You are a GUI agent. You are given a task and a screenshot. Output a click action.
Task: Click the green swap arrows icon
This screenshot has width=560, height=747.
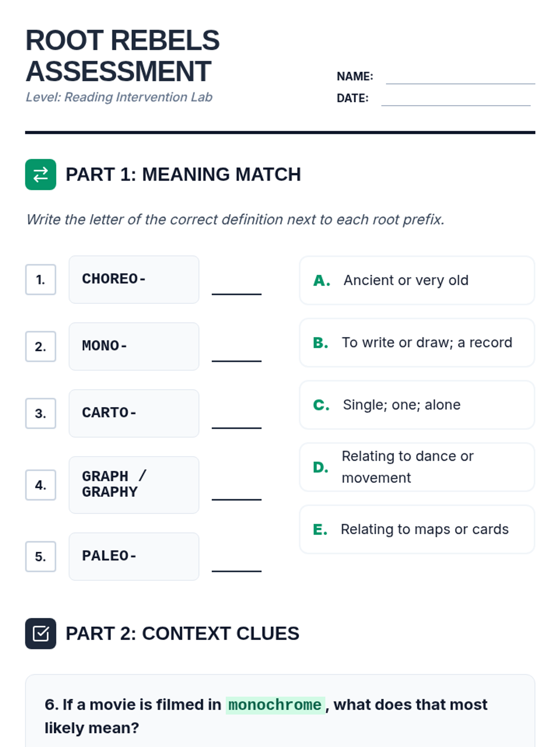tap(41, 175)
